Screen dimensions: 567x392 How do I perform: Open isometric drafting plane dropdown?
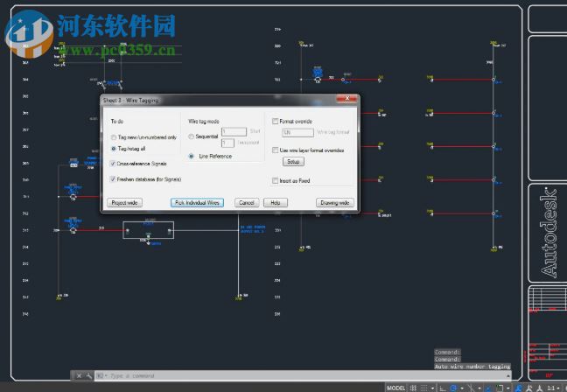pyautogui.click(x=479, y=388)
